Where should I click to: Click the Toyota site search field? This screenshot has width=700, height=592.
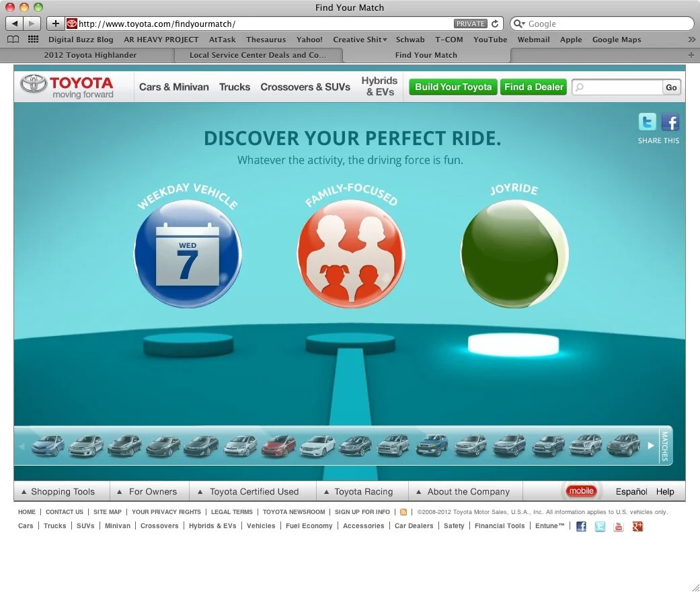(x=617, y=87)
